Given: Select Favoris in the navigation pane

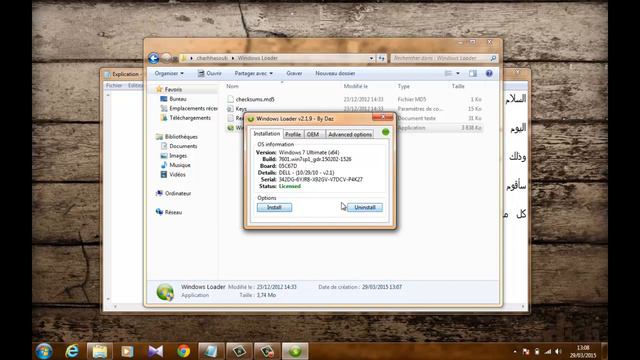Looking at the screenshot, I should (x=173, y=89).
